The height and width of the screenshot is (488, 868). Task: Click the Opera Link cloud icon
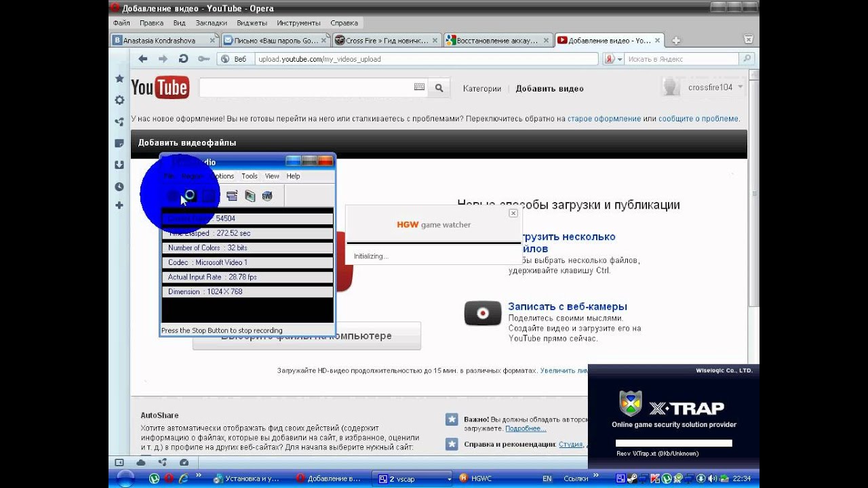(x=141, y=463)
